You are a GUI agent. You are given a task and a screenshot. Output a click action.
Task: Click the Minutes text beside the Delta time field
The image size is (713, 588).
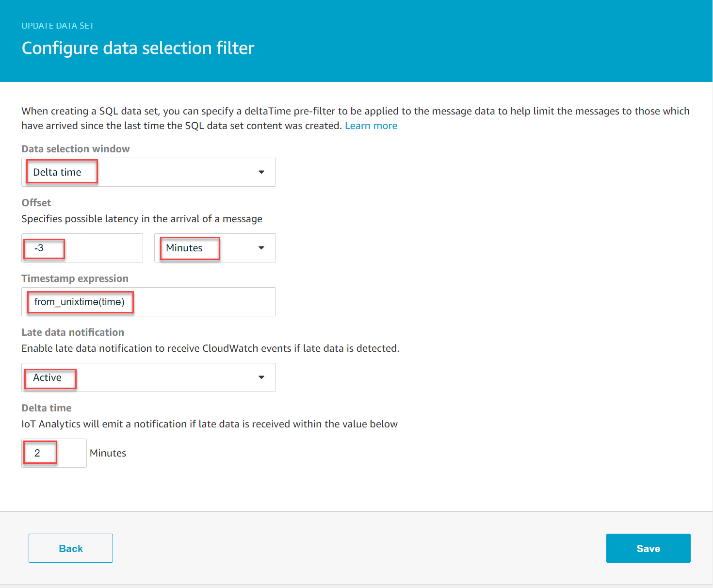pyautogui.click(x=108, y=453)
